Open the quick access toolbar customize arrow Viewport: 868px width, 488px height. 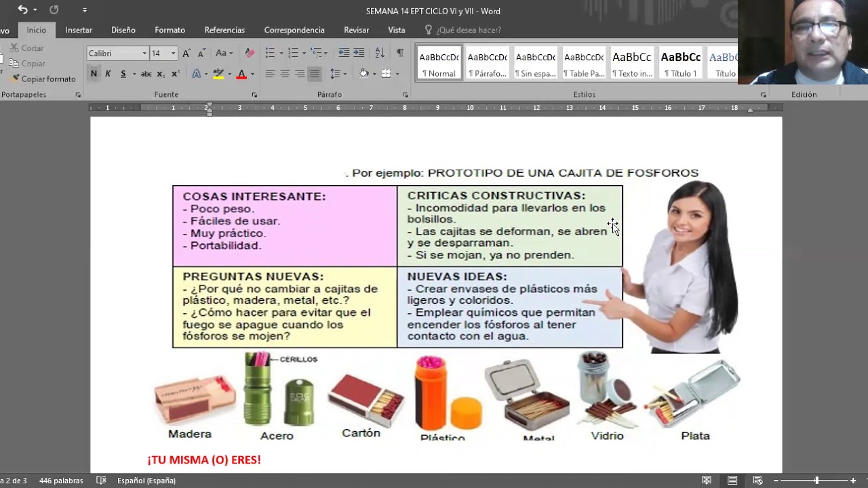click(x=85, y=10)
